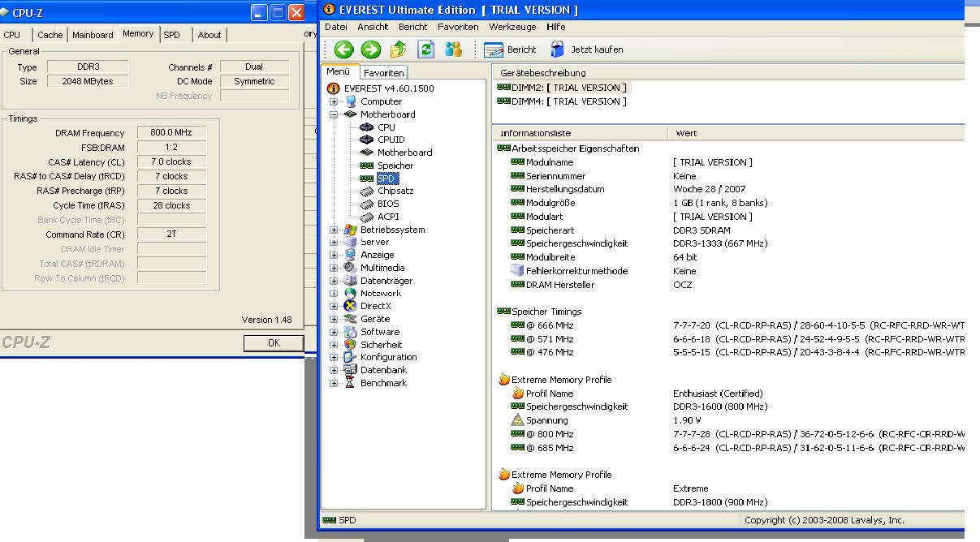
Task: Expand the Anzeige tree node
Action: pos(334,255)
